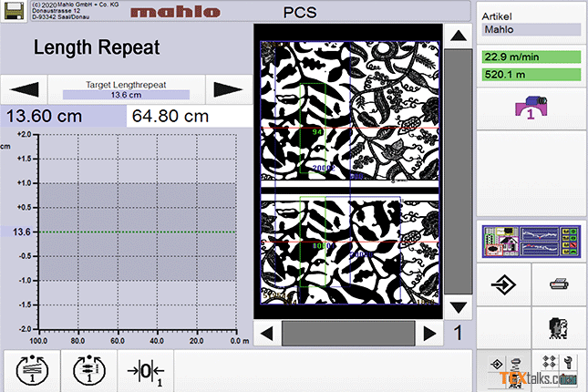
Task: Click the second circular repeat-cycle icon with dashes
Action: coord(89,370)
